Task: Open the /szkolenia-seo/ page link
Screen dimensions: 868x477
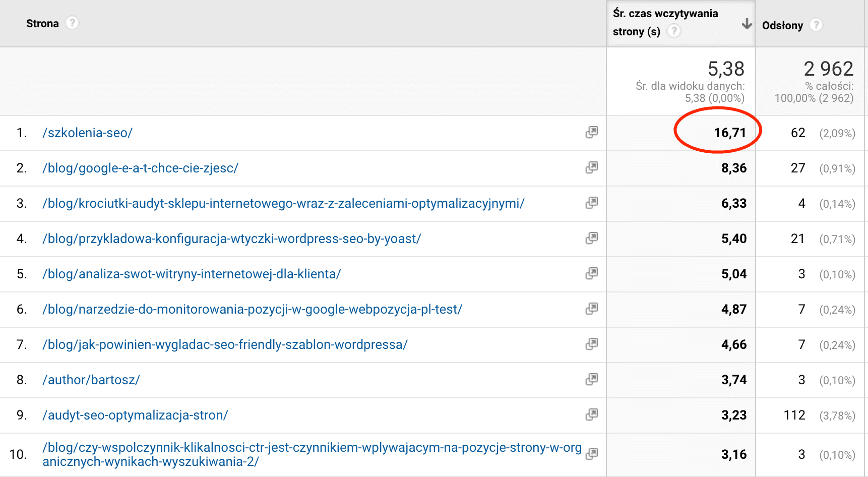Action: 87,133
